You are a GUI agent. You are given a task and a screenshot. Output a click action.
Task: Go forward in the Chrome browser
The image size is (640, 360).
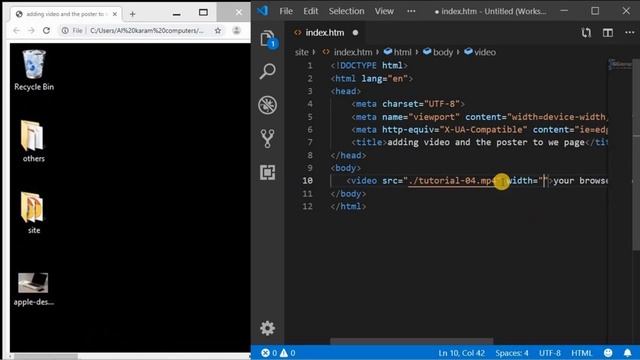coord(31,31)
